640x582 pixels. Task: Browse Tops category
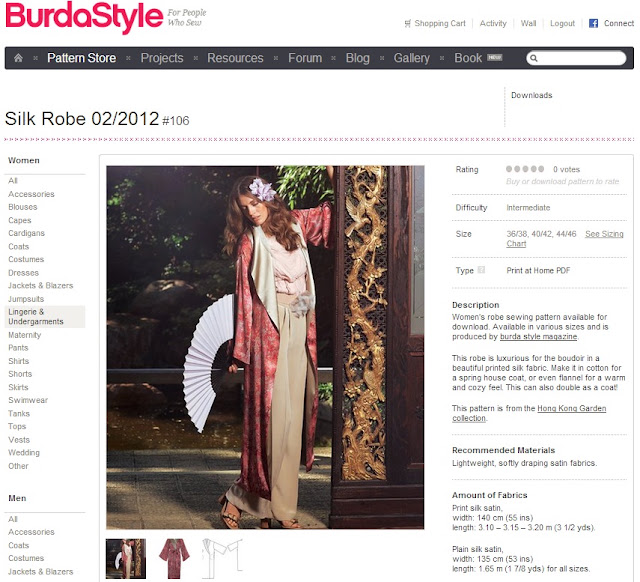click(x=17, y=426)
